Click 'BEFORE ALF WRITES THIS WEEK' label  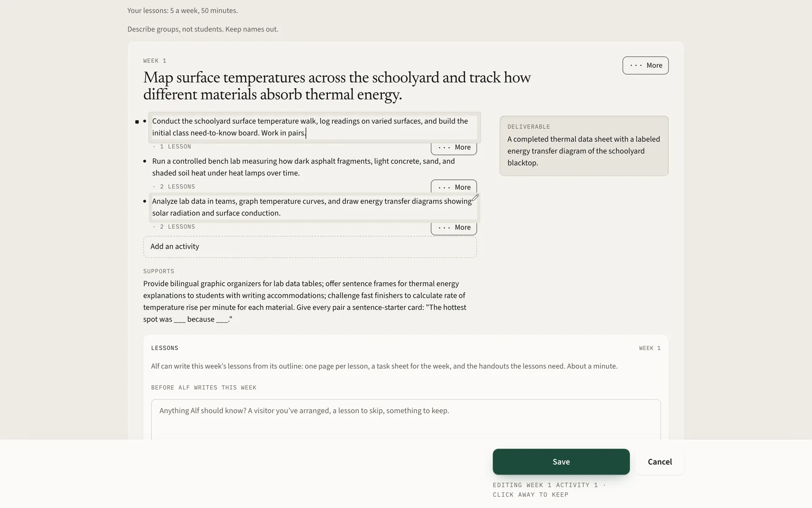(x=203, y=388)
